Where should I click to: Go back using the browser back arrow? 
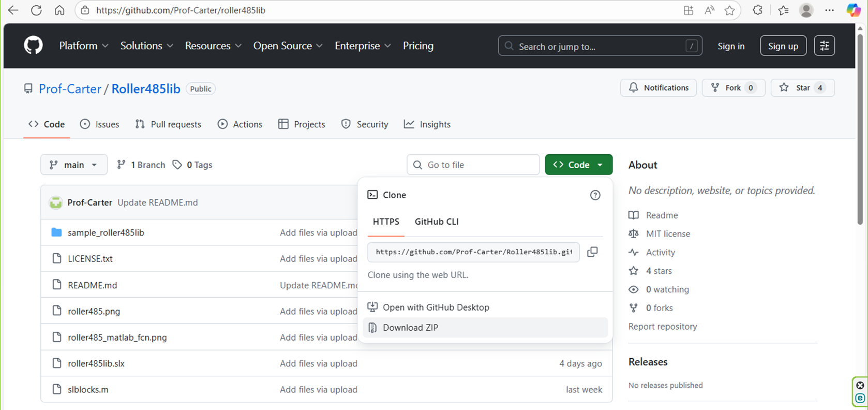[13, 10]
